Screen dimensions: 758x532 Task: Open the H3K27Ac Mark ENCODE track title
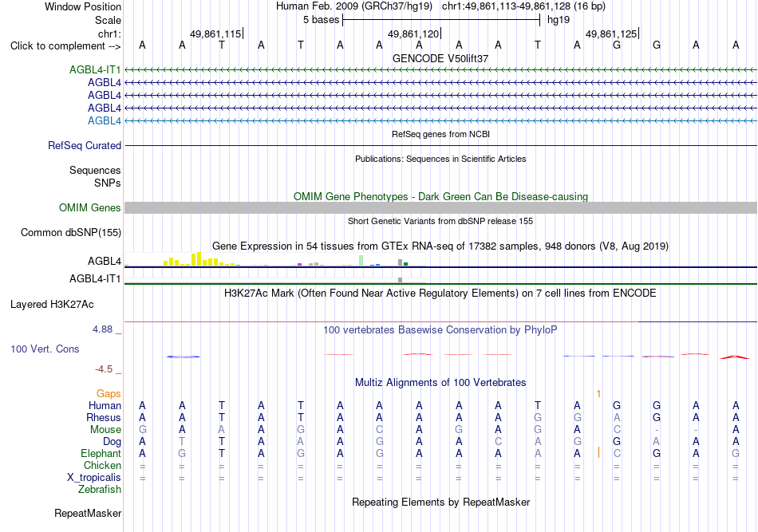(440, 294)
